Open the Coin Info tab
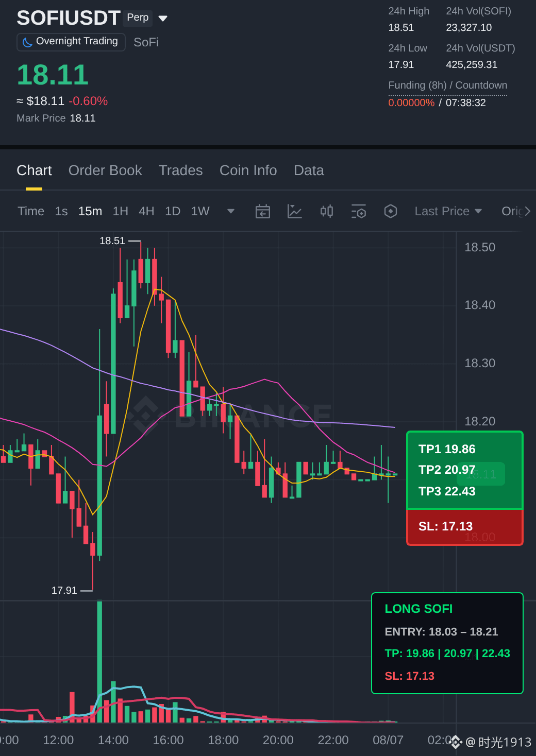This screenshot has width=536, height=756. (x=248, y=170)
